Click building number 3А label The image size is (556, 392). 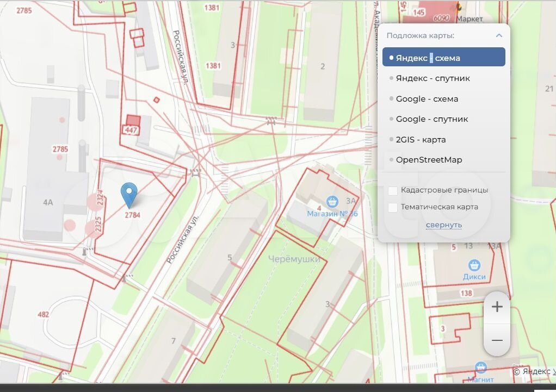(351, 201)
